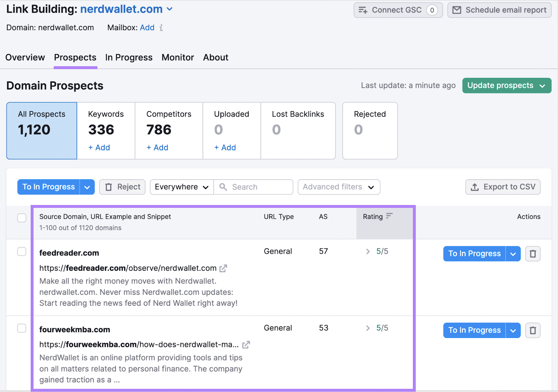Click the sort icon on the Rating column
The height and width of the screenshot is (392, 558).
(390, 216)
